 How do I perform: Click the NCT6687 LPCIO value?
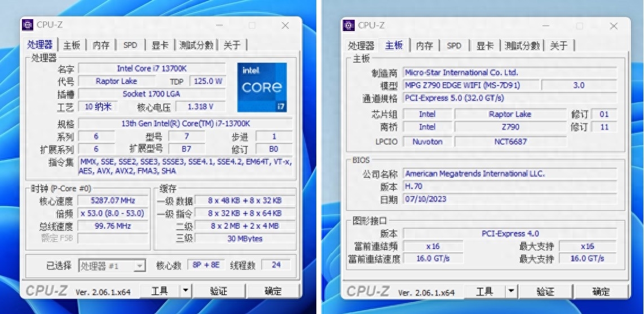[510, 142]
